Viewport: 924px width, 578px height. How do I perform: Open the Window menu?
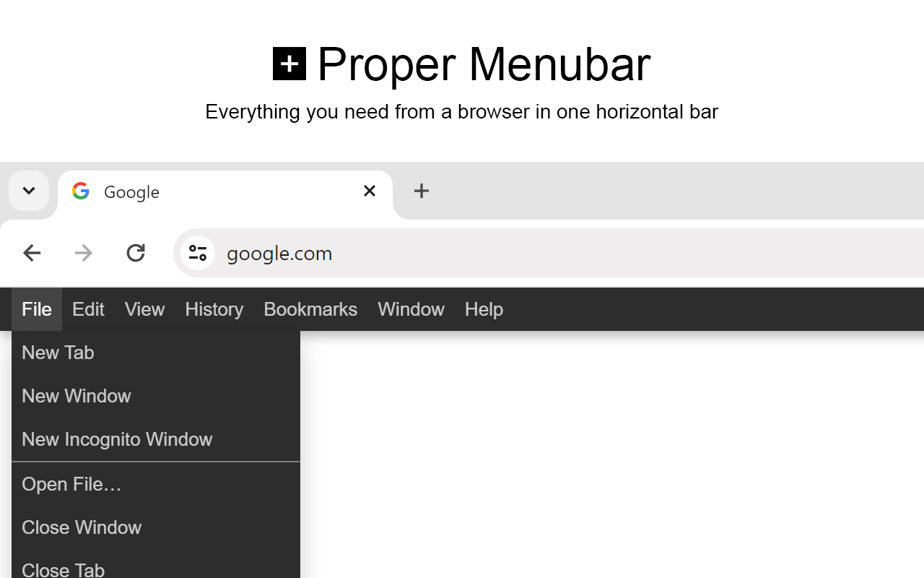click(x=411, y=309)
